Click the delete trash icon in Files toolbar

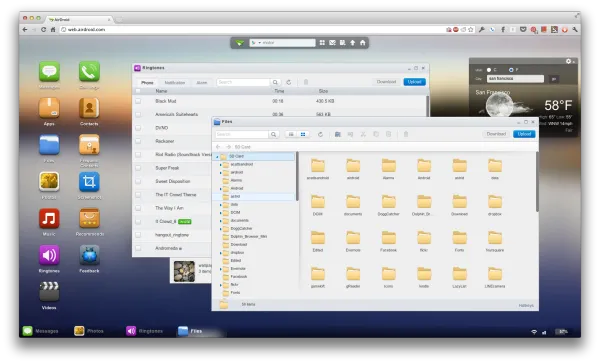tap(406, 134)
